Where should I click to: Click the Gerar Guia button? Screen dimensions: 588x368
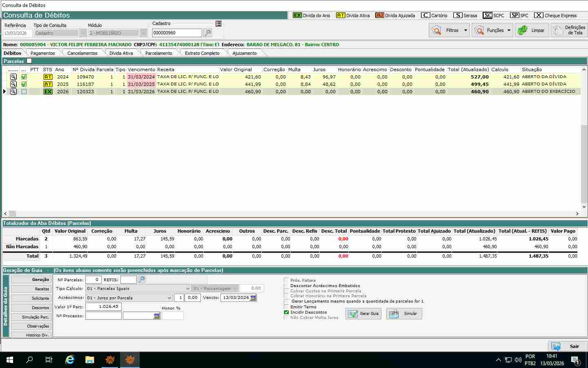(x=363, y=314)
